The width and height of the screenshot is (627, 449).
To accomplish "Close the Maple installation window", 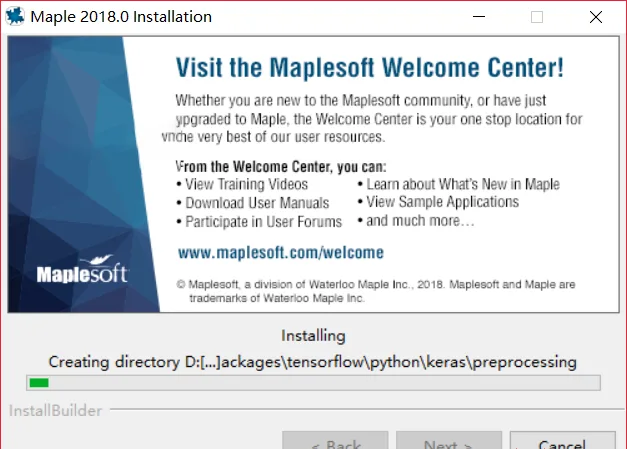I will tap(596, 17).
